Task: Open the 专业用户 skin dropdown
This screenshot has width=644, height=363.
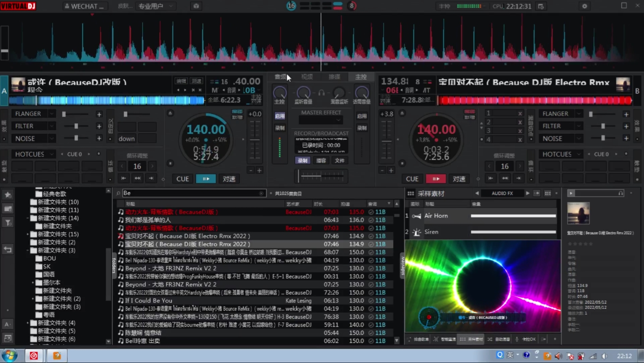Action: pos(156,6)
